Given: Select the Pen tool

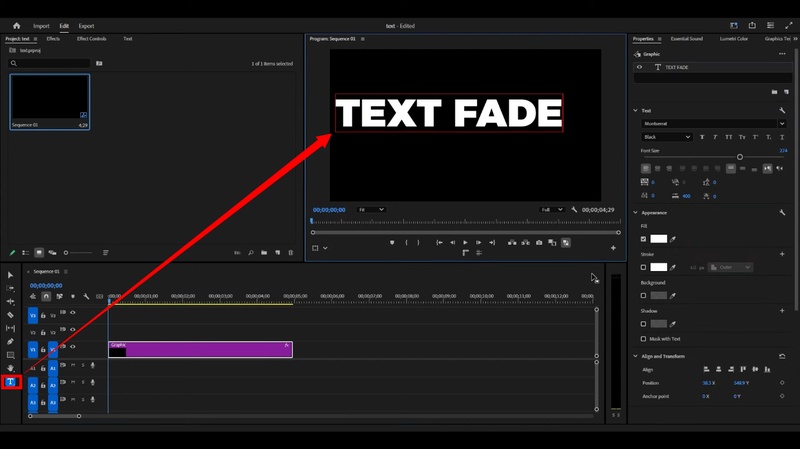Looking at the screenshot, I should point(11,342).
